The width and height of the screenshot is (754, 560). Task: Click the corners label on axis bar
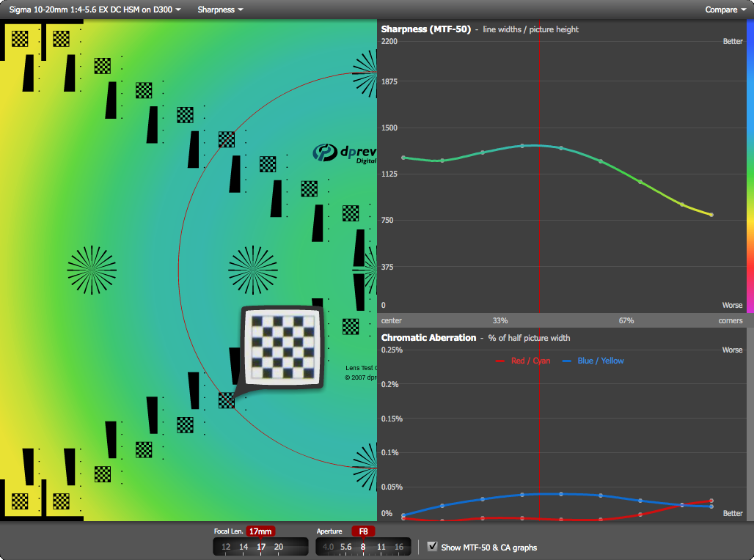pyautogui.click(x=731, y=320)
